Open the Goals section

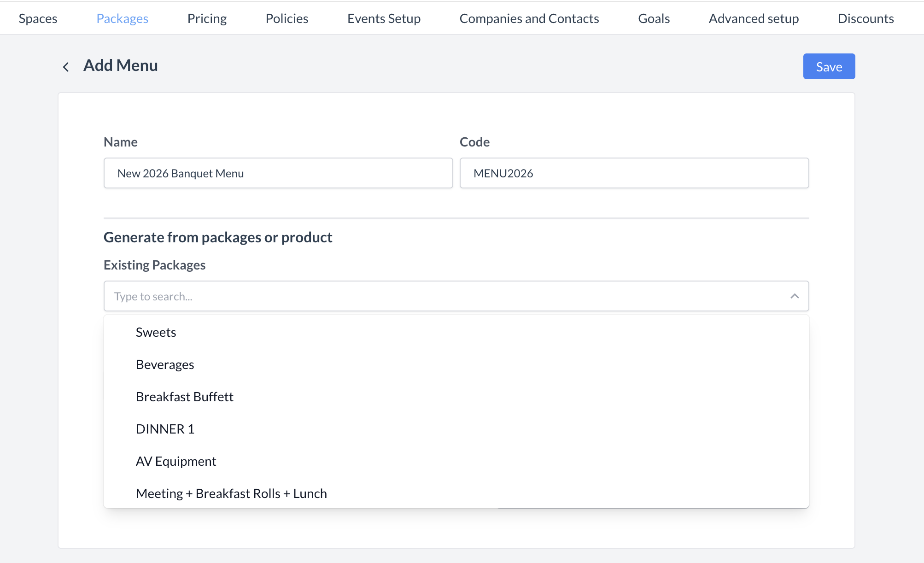click(x=653, y=18)
